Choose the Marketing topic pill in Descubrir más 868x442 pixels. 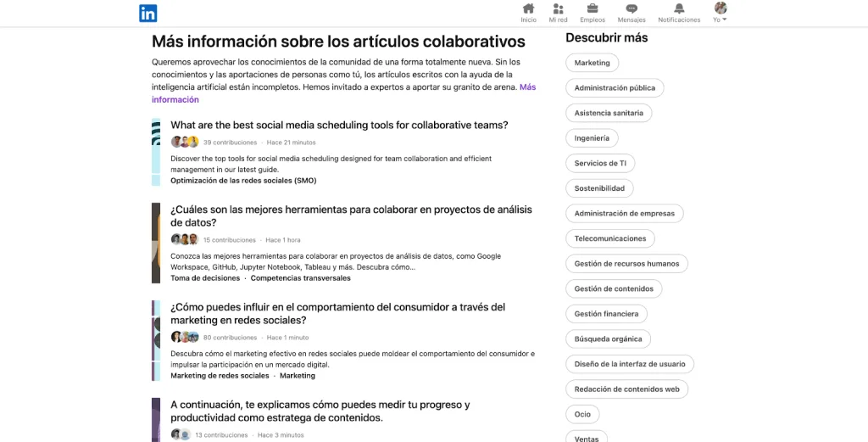(x=593, y=63)
